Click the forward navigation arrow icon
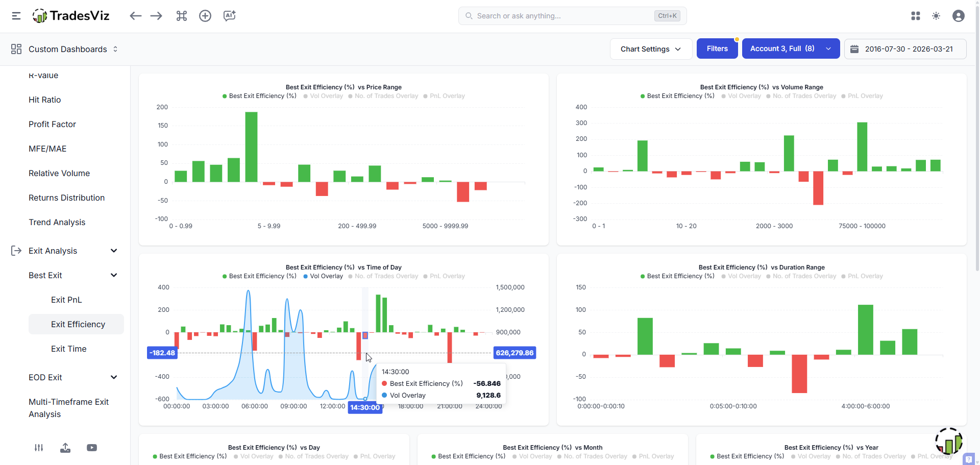 (156, 16)
